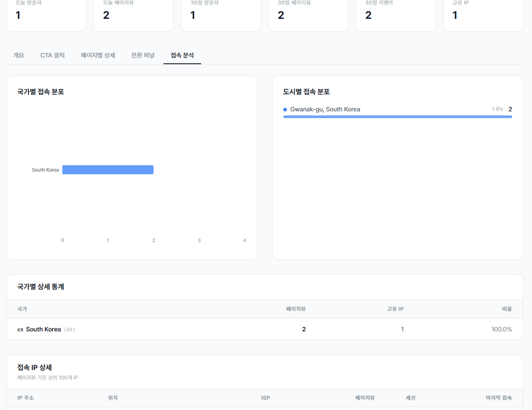Click the (KR) country code text
This screenshot has height=410, width=532.
pos(70,330)
